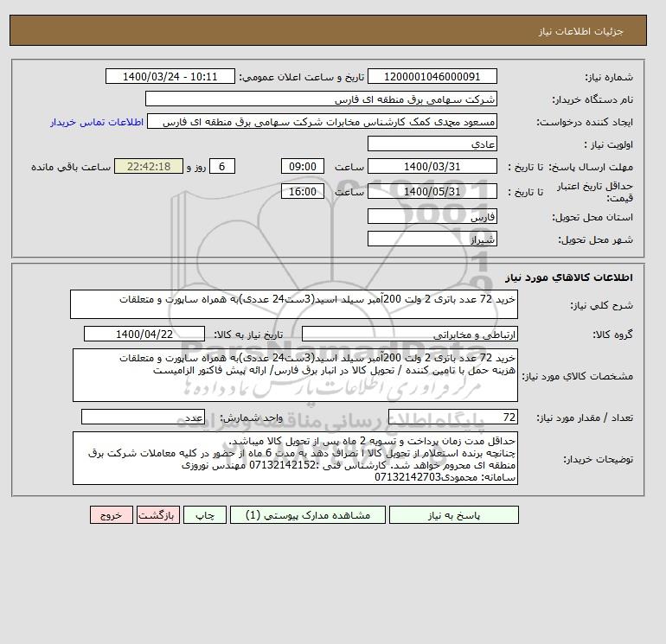Click the واحد شمارش label
This screenshot has height=644, width=666.
pos(251,418)
